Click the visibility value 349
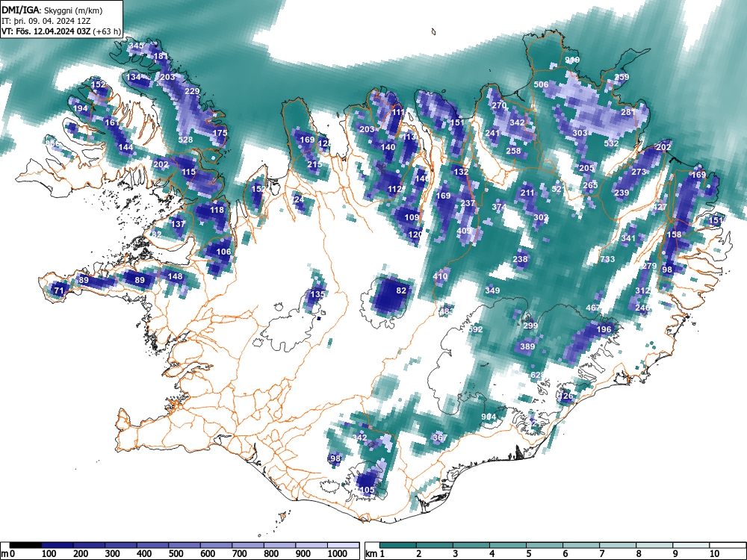747x560 pixels. [492, 290]
